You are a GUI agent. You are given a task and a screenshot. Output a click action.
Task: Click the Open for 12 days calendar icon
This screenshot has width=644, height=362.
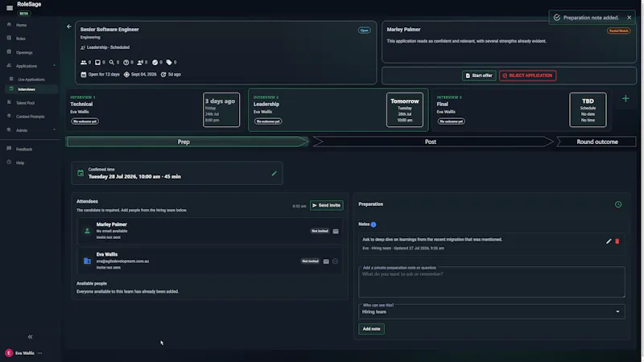click(x=84, y=74)
